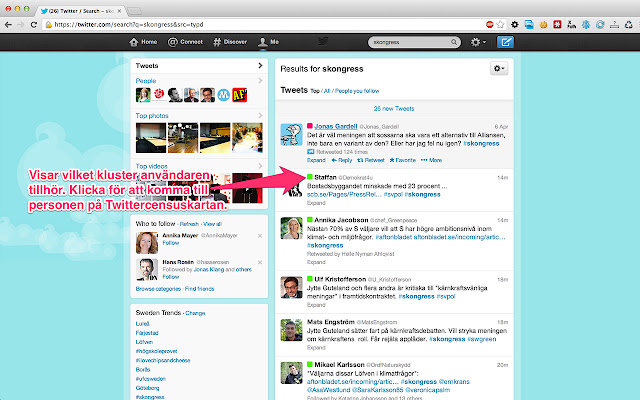Reply to Jonas Gardell's tweet
The image size is (640, 400).
342,160
